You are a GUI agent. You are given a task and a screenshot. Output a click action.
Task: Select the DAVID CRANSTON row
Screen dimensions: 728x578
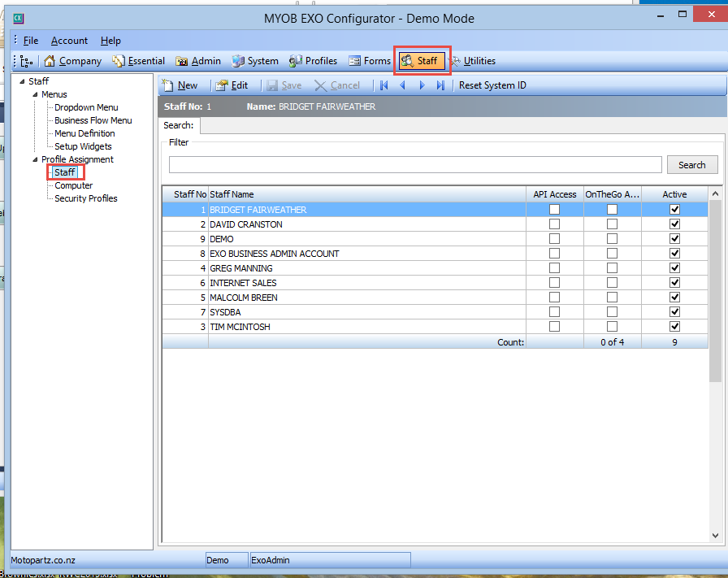point(435,224)
